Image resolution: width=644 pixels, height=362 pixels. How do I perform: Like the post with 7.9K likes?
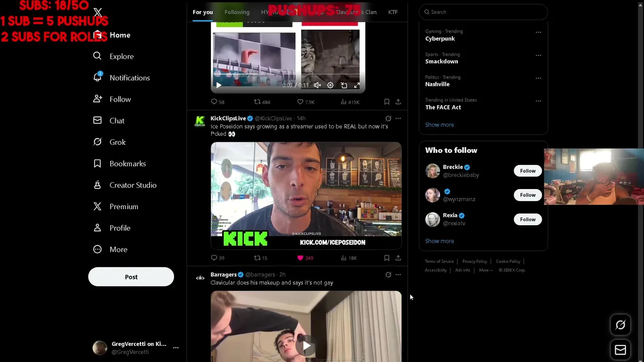pyautogui.click(x=305, y=102)
